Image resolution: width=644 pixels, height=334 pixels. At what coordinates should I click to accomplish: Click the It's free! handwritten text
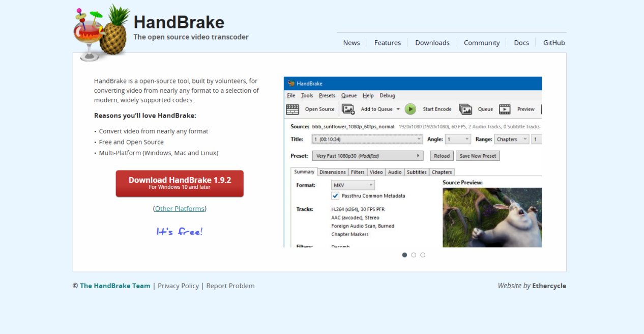click(x=180, y=232)
